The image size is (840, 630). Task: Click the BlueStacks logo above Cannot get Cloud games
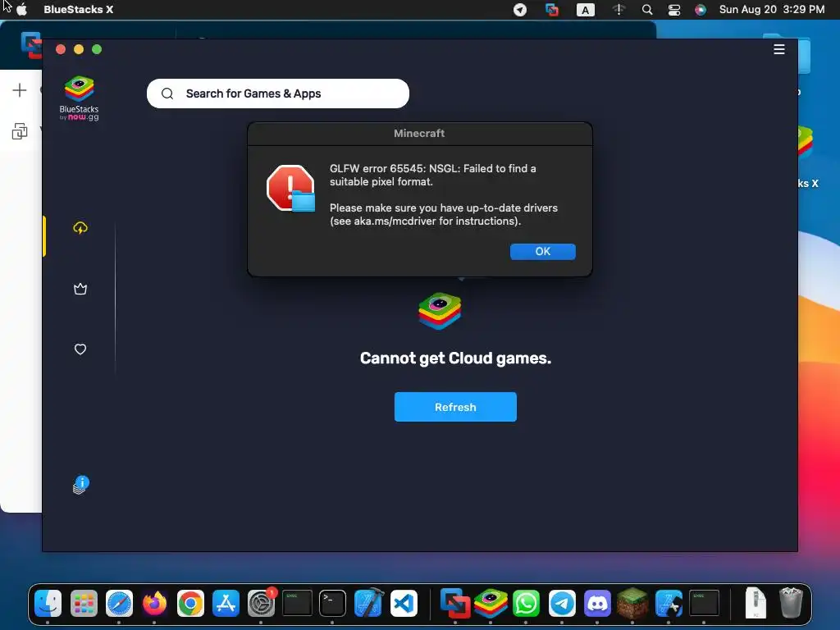point(440,311)
